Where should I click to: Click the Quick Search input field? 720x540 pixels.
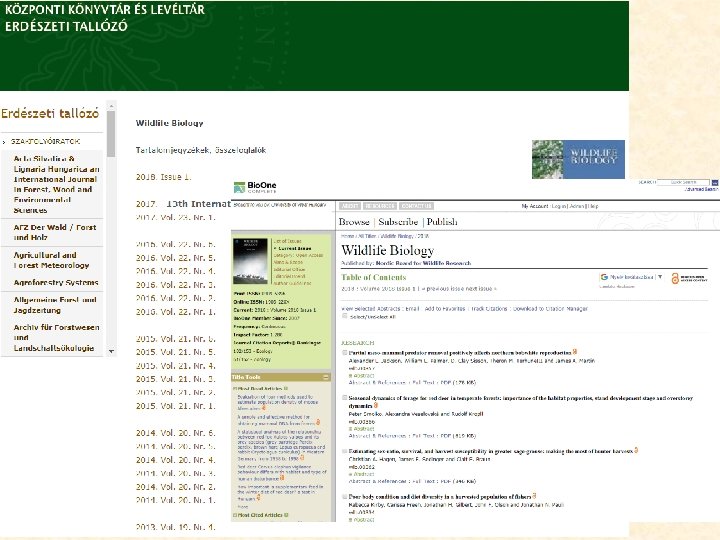(x=684, y=182)
